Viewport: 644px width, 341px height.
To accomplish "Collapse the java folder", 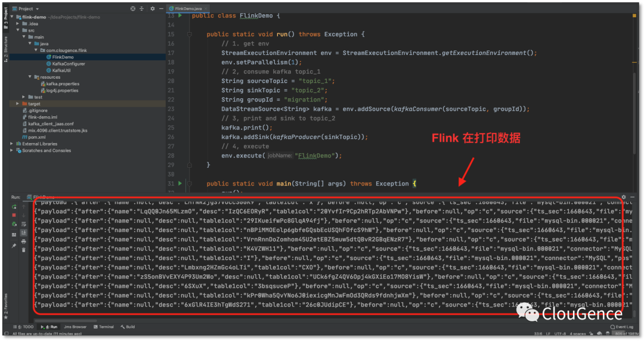I will (30, 44).
